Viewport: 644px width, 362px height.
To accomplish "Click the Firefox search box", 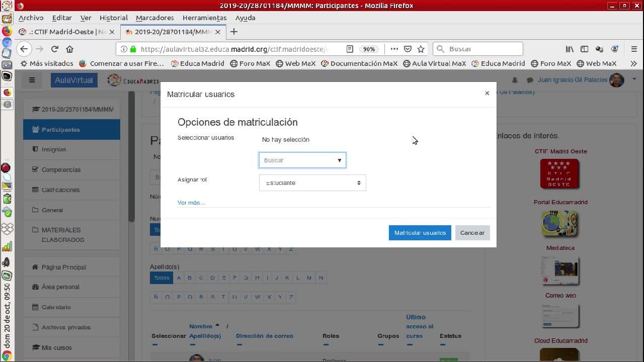I will coord(478,49).
